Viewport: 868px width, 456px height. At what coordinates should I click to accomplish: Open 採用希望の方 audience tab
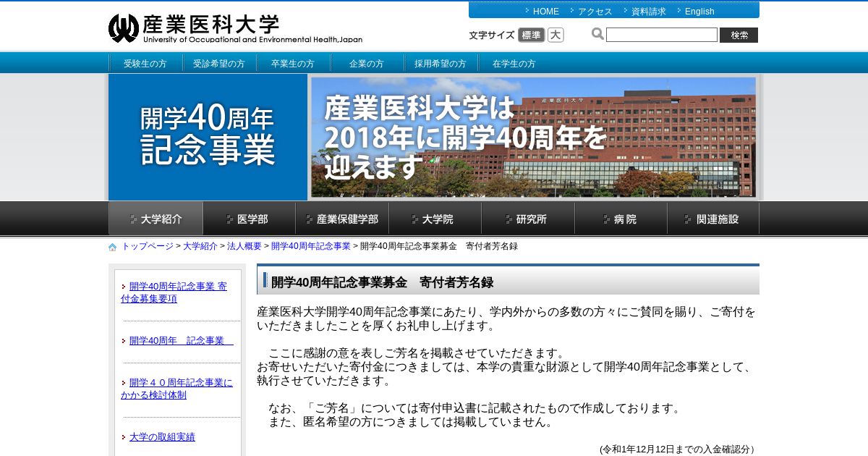[441, 63]
